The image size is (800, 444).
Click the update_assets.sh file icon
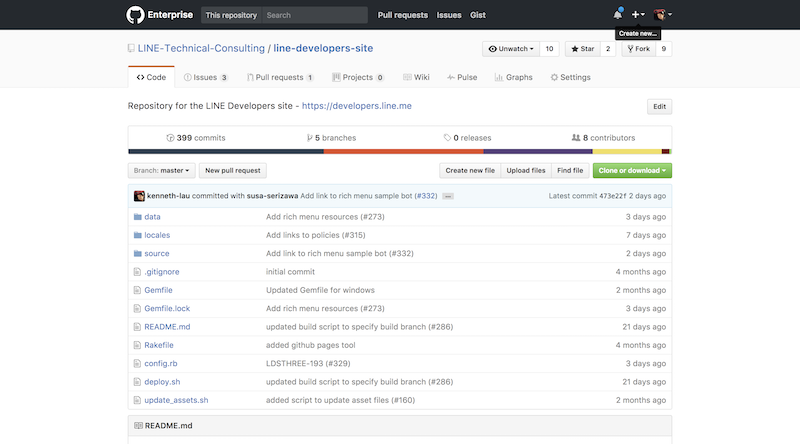tap(137, 401)
